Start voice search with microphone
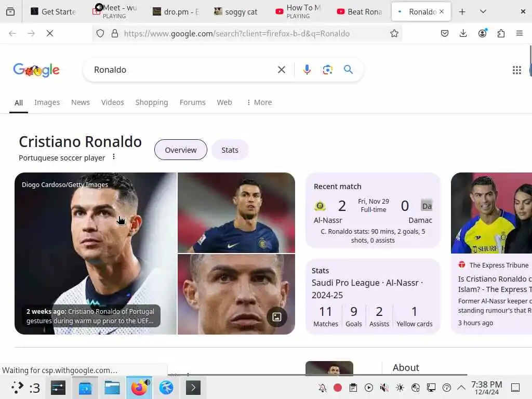The width and height of the screenshot is (532, 399). [307, 70]
